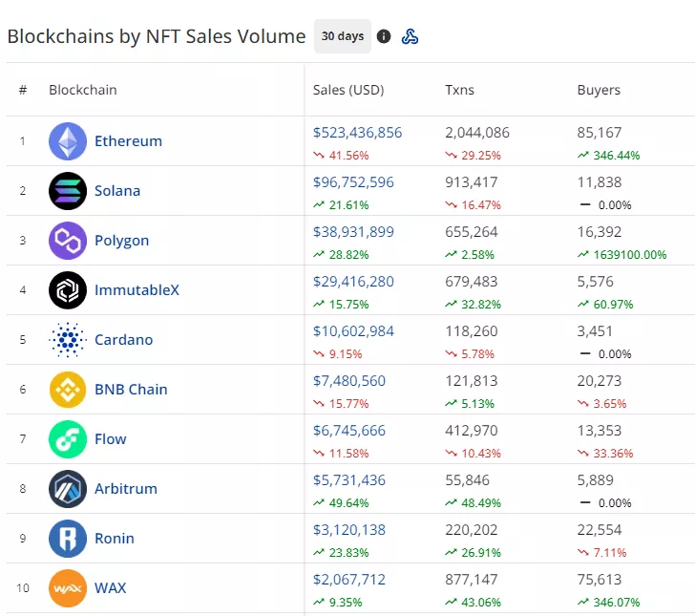Sort by the Txns column header

coord(459,90)
